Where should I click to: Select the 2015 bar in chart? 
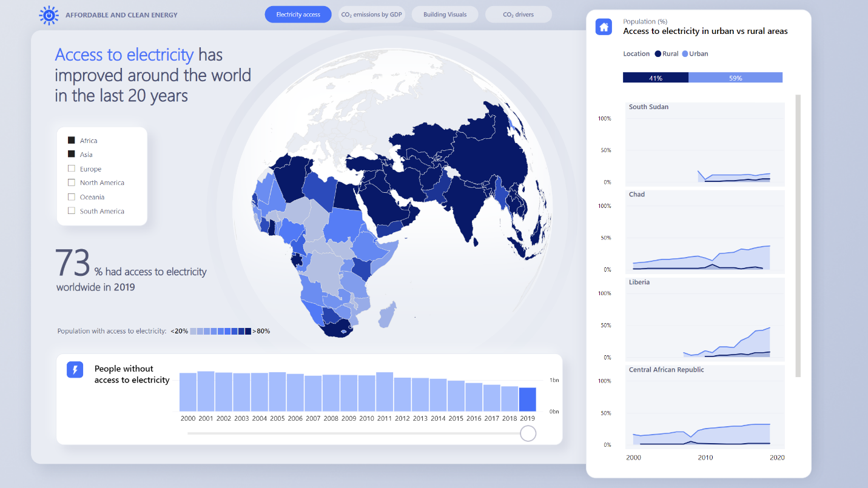click(456, 396)
